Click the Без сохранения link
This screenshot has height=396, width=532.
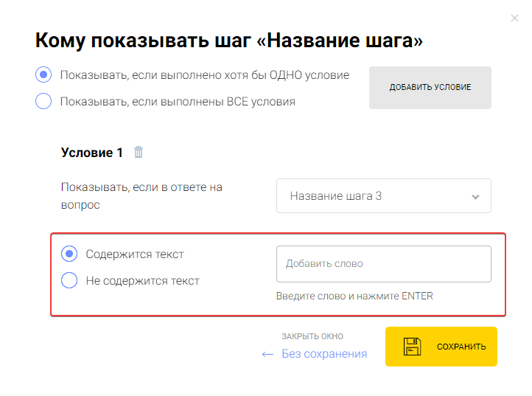pyautogui.click(x=324, y=354)
